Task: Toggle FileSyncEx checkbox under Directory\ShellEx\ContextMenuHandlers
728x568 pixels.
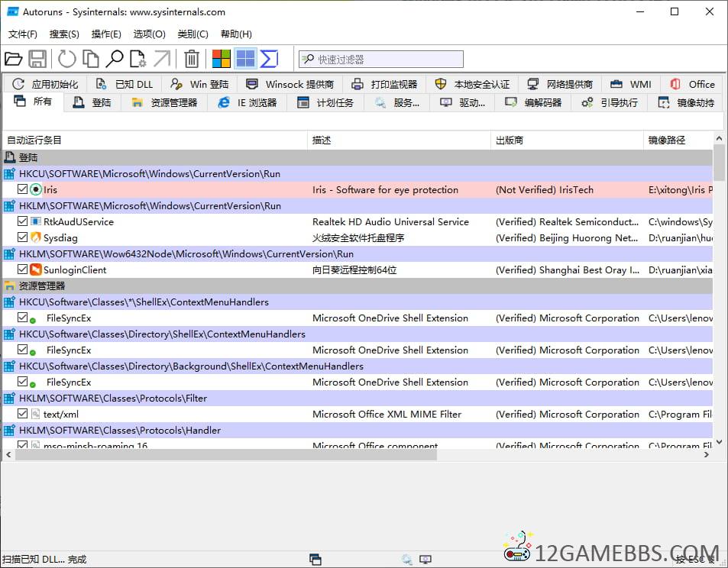Action: (22, 350)
